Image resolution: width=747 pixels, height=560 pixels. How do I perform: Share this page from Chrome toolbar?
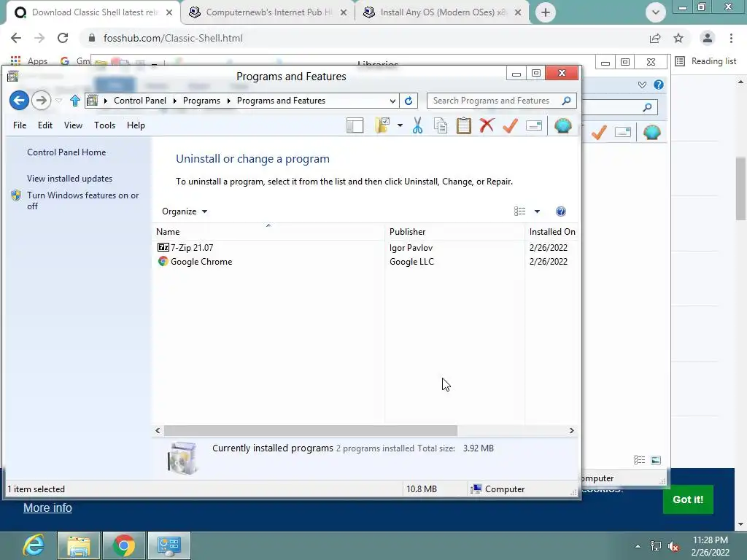(x=655, y=38)
